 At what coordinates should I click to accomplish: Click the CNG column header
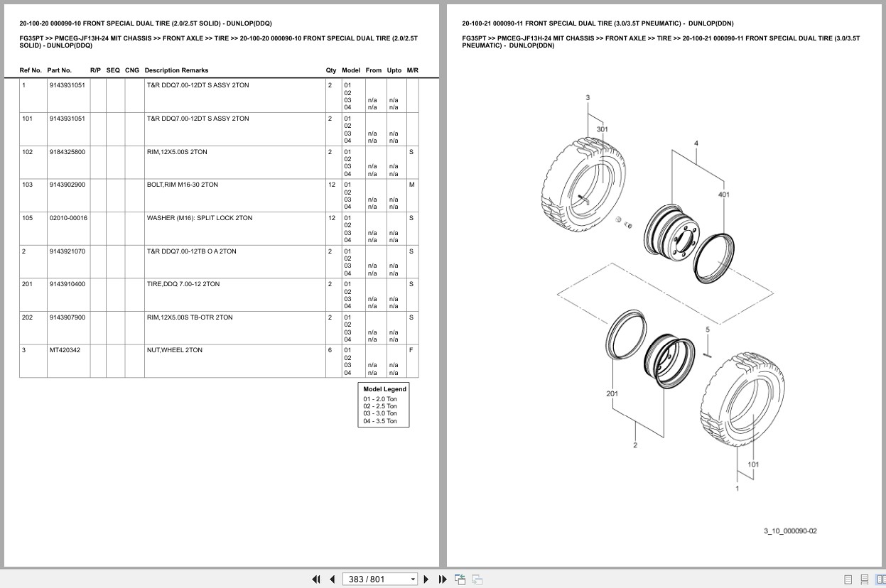click(132, 70)
